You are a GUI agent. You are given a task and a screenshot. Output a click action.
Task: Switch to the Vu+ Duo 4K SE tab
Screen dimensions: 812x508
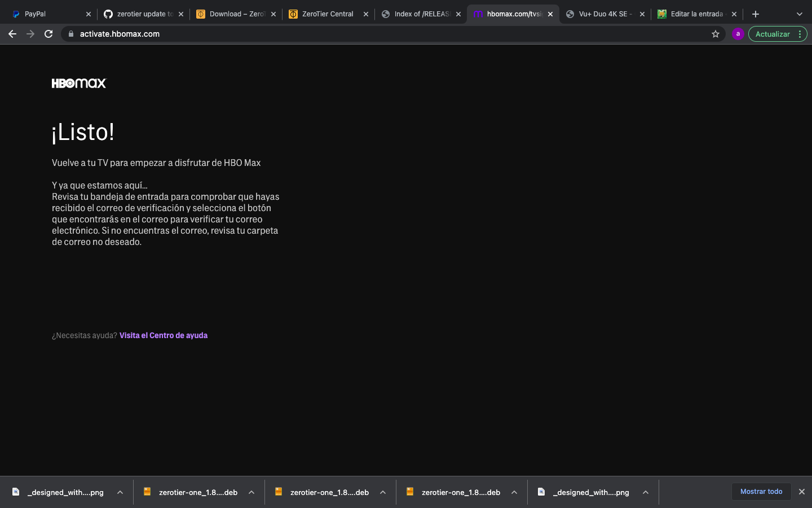tap(604, 14)
